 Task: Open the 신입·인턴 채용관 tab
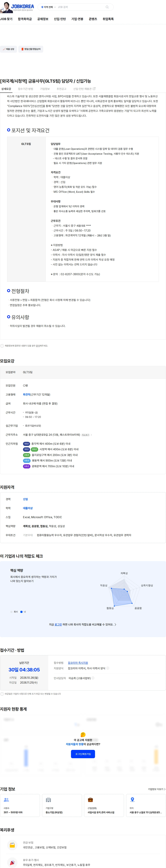(x=84, y=89)
